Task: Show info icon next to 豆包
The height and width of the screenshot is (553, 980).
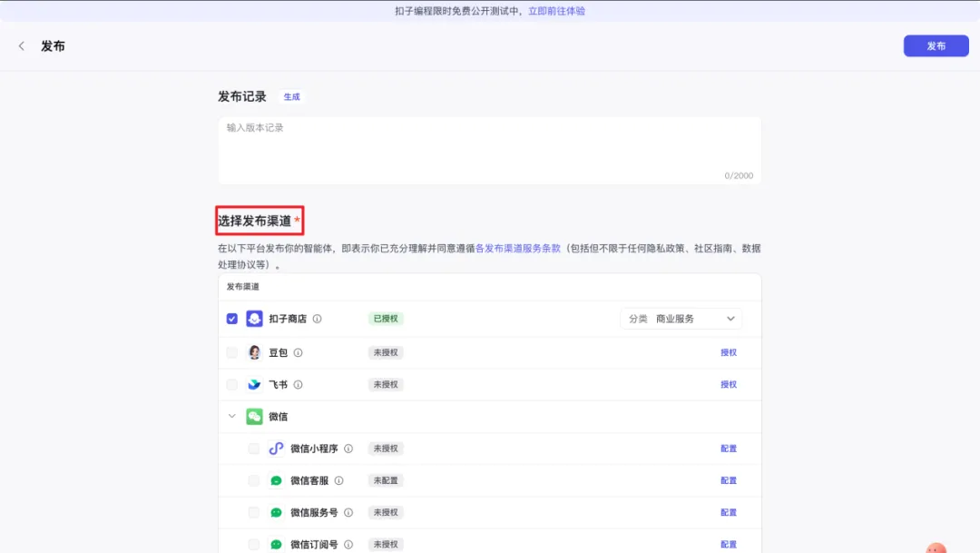Action: point(299,352)
